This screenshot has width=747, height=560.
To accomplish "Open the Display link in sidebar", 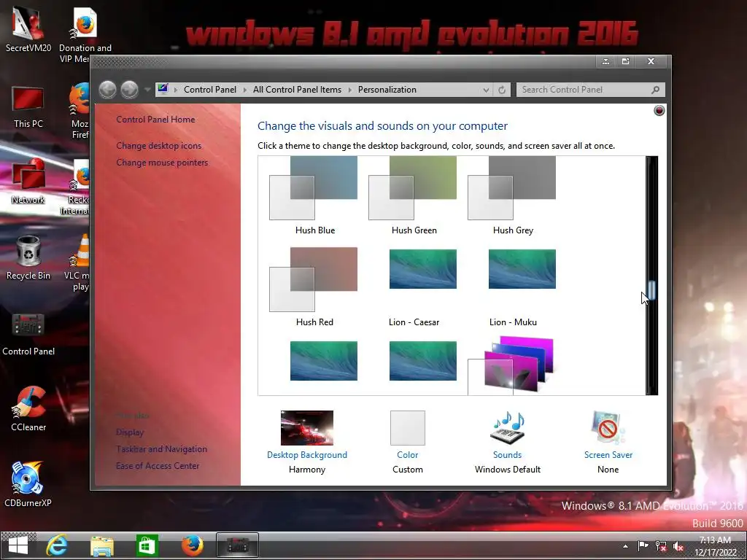I will point(130,432).
